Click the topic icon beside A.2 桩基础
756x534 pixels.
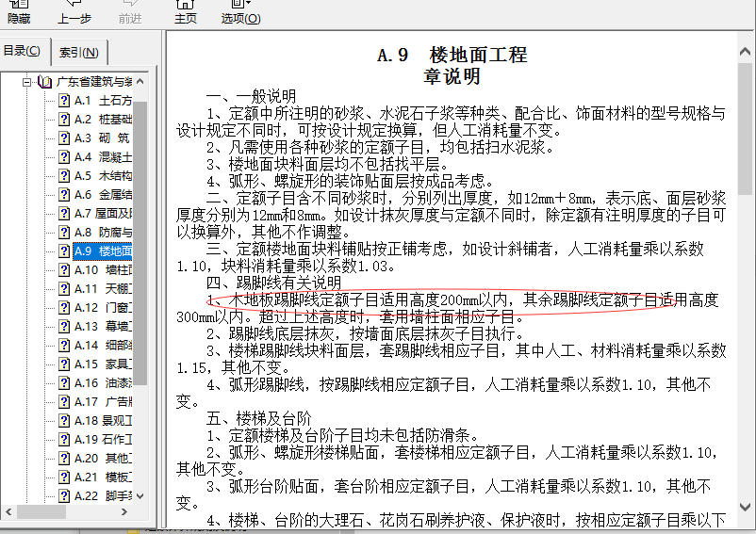pos(64,120)
